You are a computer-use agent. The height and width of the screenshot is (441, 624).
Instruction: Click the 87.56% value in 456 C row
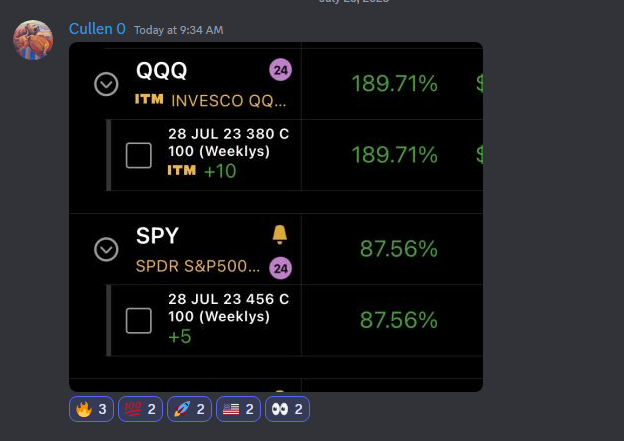pyautogui.click(x=399, y=320)
